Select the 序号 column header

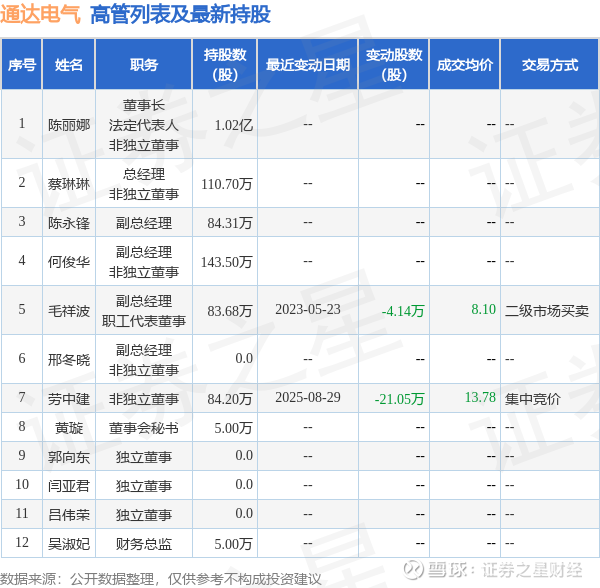[22, 65]
